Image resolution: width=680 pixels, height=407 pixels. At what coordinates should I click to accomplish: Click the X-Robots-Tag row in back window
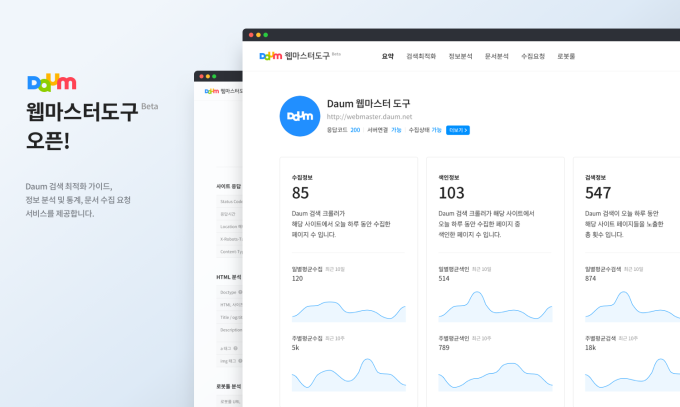(x=229, y=239)
